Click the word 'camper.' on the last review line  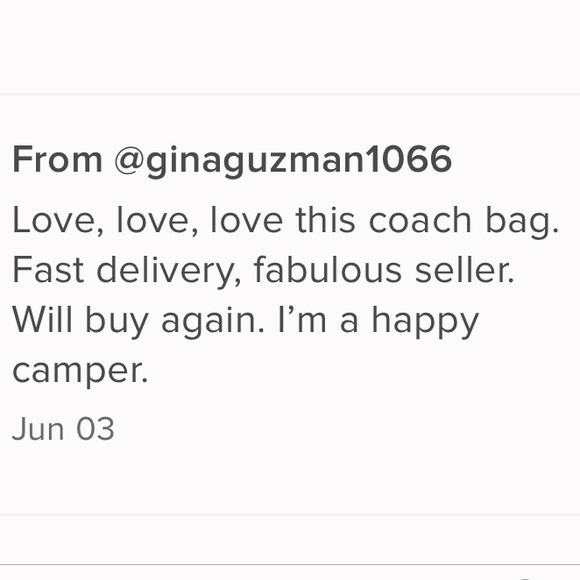click(80, 372)
